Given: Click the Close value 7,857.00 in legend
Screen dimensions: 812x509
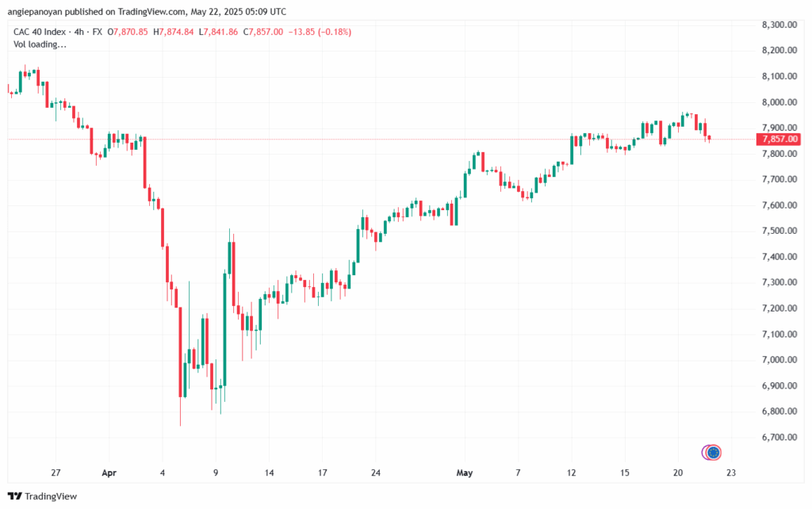Looking at the screenshot, I should (x=266, y=32).
